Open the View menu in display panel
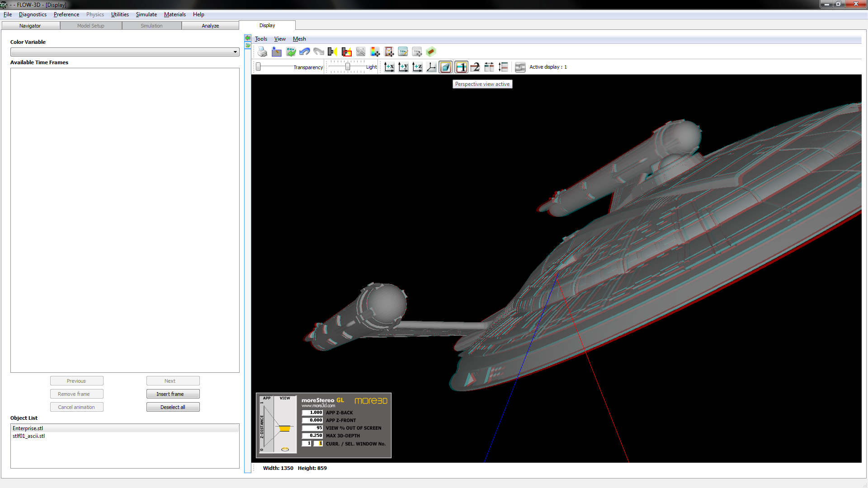This screenshot has height=488, width=868. [x=280, y=39]
